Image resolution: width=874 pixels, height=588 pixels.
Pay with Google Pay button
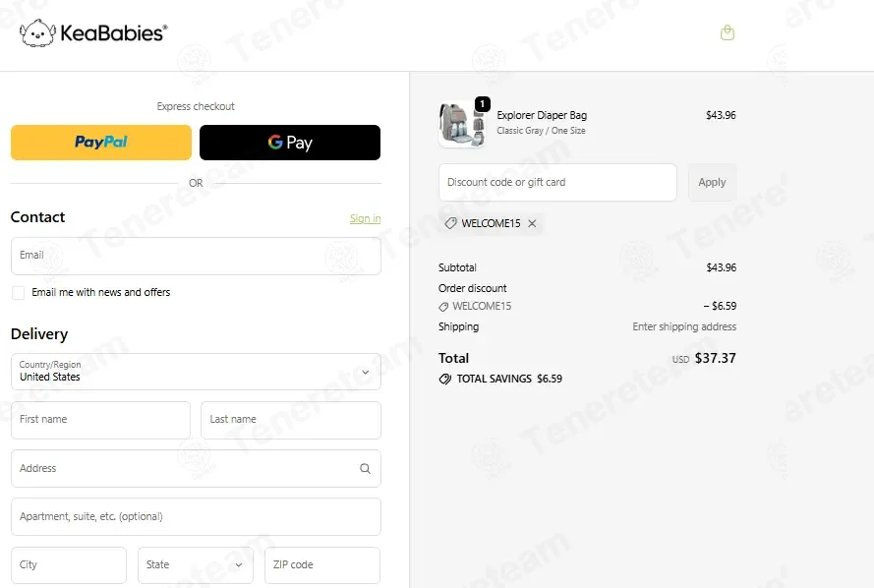click(290, 143)
